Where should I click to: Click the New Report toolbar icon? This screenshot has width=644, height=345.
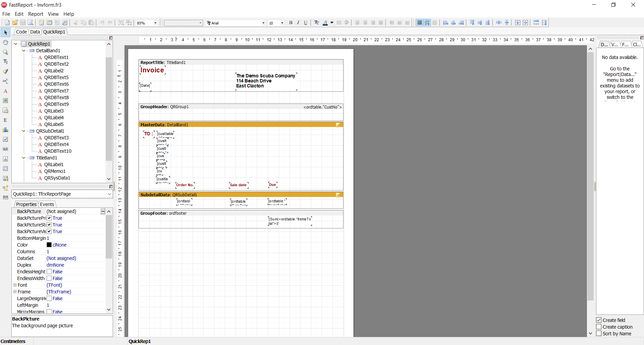tap(7, 23)
